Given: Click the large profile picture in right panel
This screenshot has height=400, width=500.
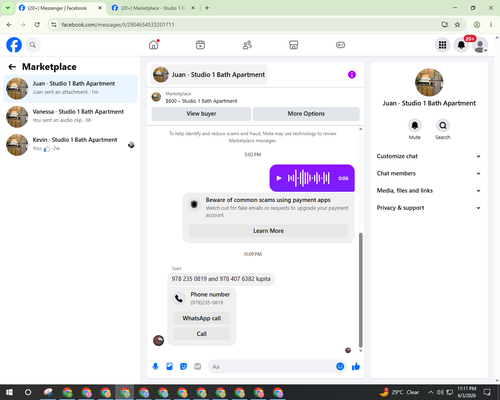Looking at the screenshot, I should pos(429,82).
